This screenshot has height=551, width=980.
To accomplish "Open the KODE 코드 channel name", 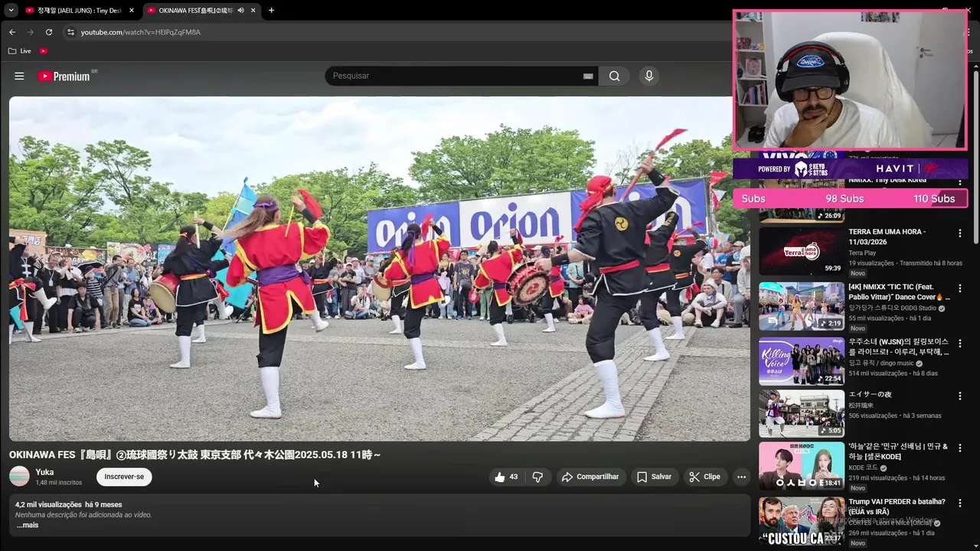I will tap(863, 468).
